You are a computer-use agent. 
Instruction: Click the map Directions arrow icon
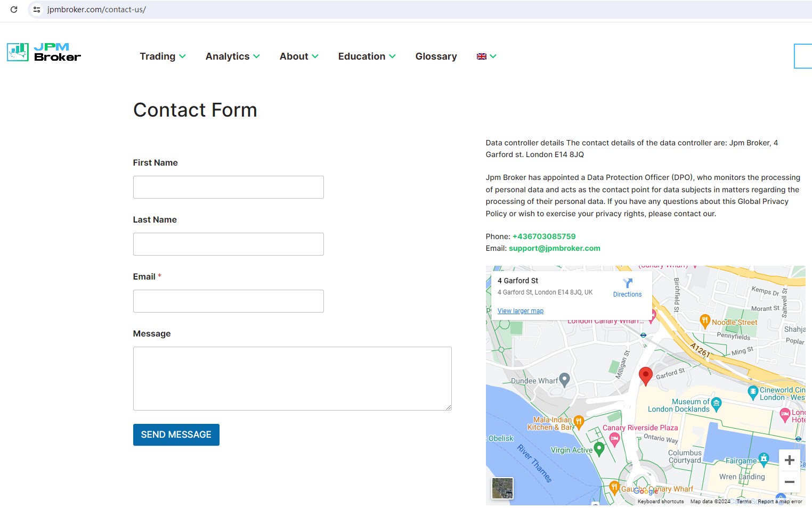click(x=628, y=283)
